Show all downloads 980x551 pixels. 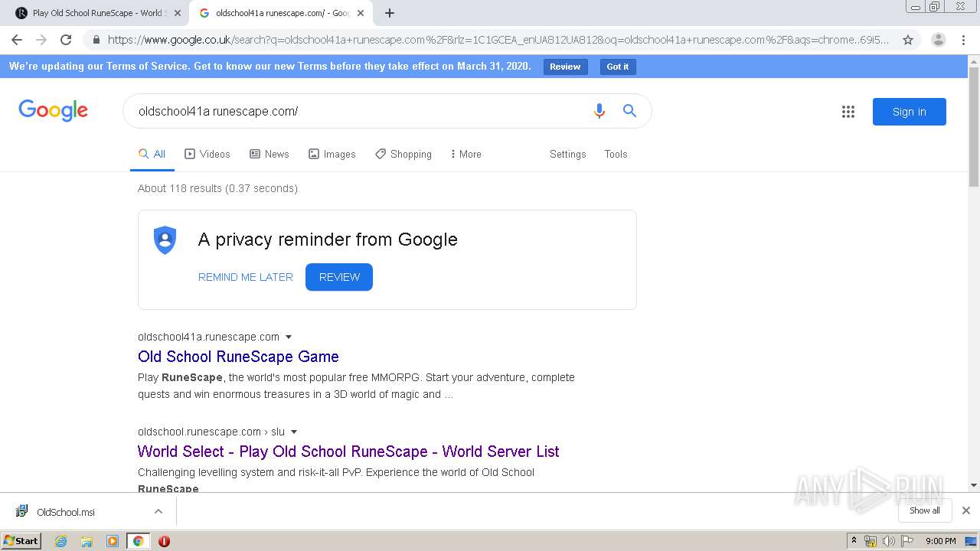pos(925,510)
